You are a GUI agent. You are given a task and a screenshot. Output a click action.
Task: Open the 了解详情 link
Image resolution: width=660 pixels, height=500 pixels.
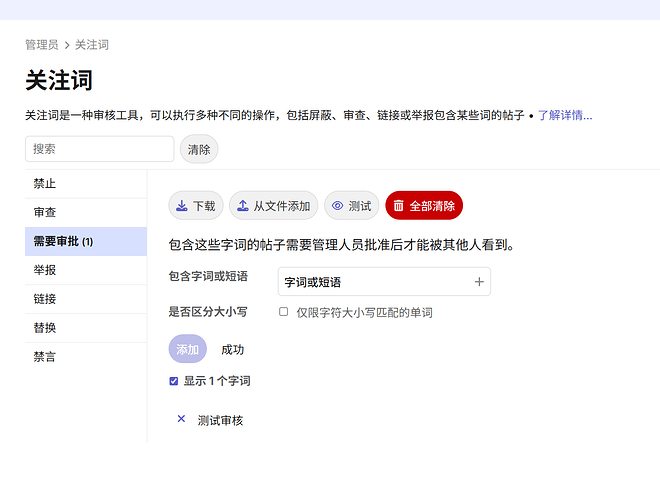565,115
